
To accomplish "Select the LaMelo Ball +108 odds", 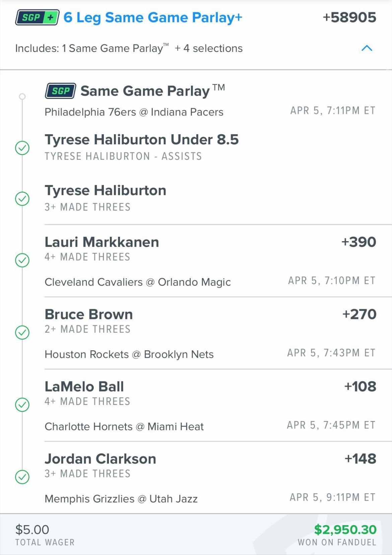I will pos(360,387).
